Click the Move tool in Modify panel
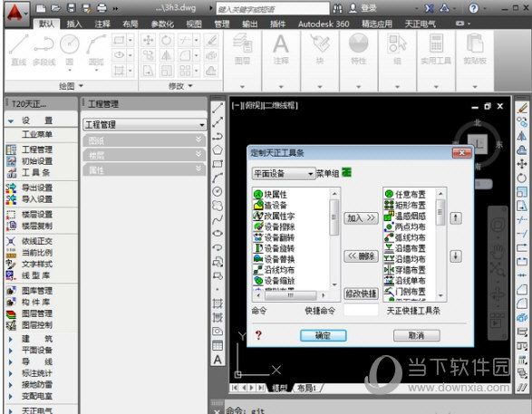Viewport: 532px width, 414px height. click(149, 41)
